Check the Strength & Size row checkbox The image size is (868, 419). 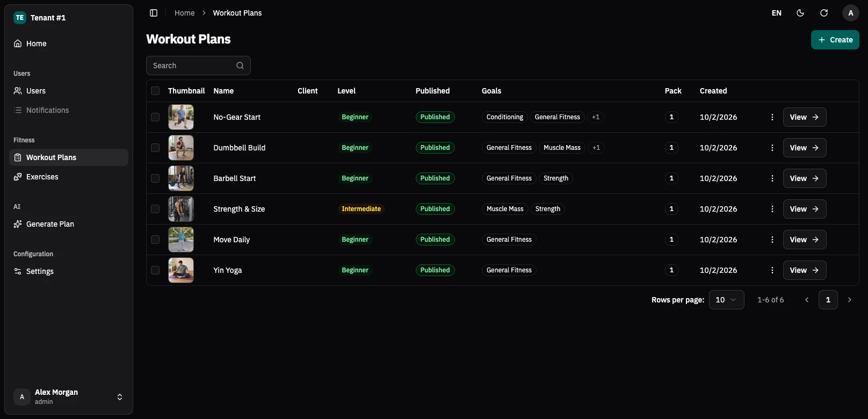pos(155,209)
